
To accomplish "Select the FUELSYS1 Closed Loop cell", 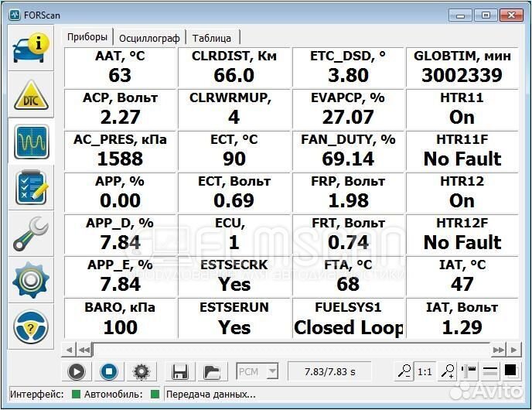I will click(348, 319).
